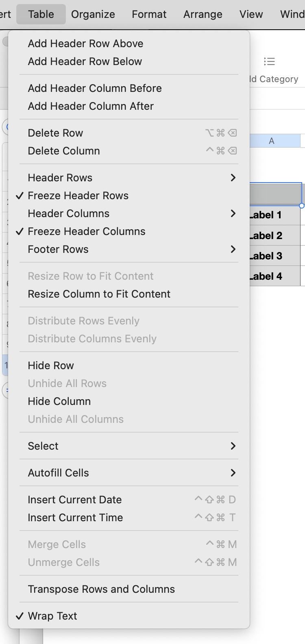Select Hide Column
This screenshot has width=305, height=644.
59,401
